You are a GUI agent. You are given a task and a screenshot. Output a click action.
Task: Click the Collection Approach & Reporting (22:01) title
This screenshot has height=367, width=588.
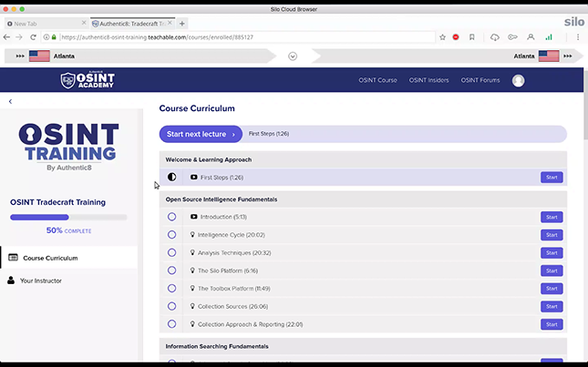[250, 324]
